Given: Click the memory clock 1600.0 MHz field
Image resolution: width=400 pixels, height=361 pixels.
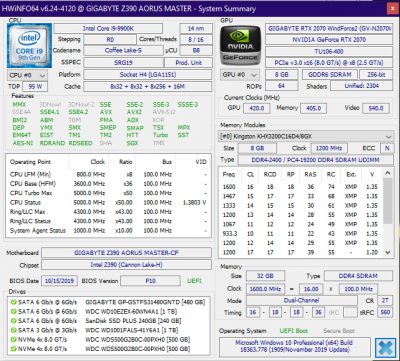Looking at the screenshot, I should coord(265,289).
